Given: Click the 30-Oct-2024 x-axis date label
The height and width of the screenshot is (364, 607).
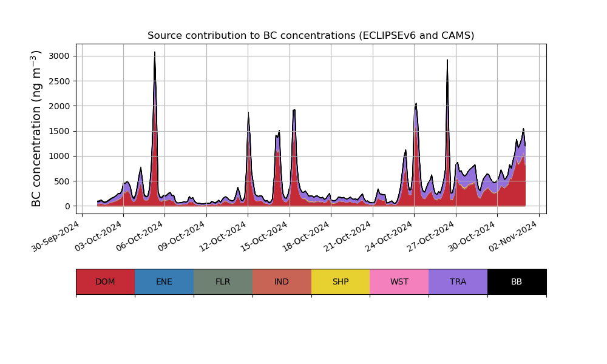Looking at the screenshot, I should coord(472,237).
